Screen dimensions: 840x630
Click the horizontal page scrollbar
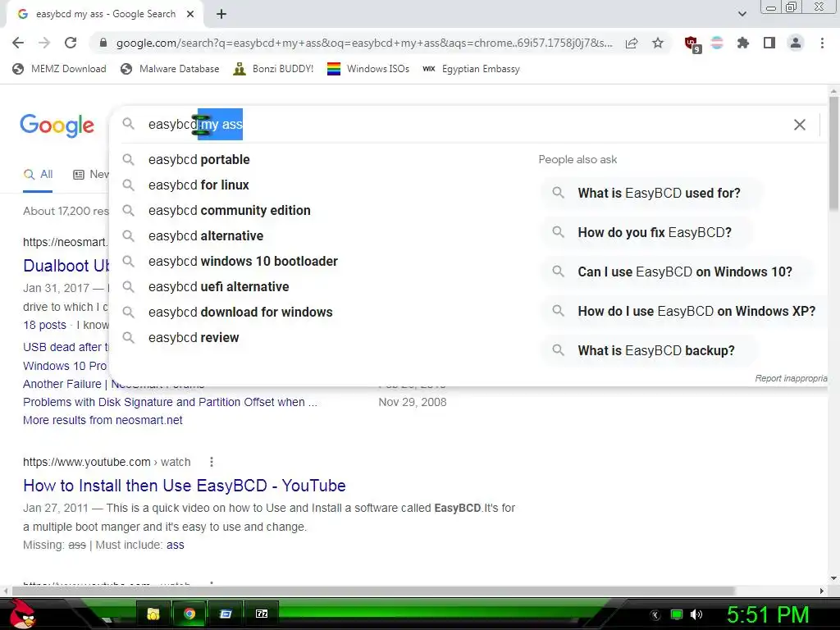coord(374,591)
